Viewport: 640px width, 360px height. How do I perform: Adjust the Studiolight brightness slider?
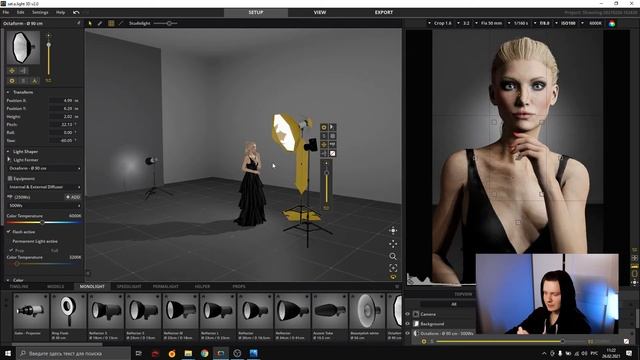(169, 24)
